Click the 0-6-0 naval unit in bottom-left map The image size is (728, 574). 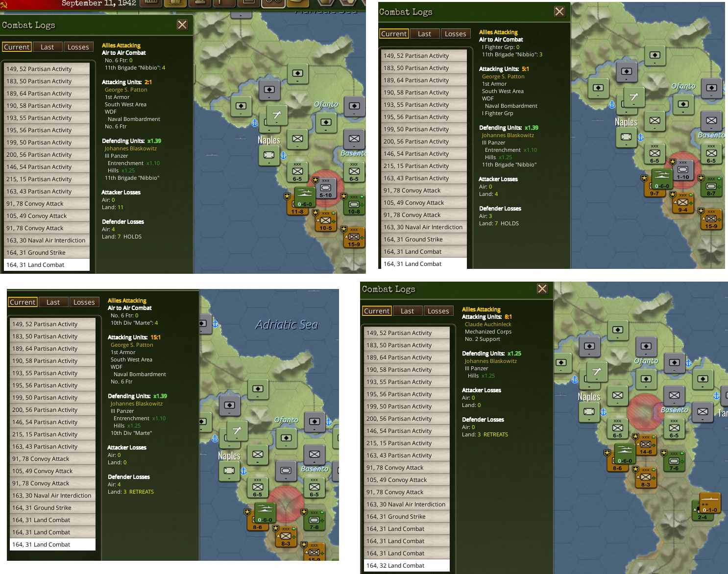pyautogui.click(x=265, y=512)
